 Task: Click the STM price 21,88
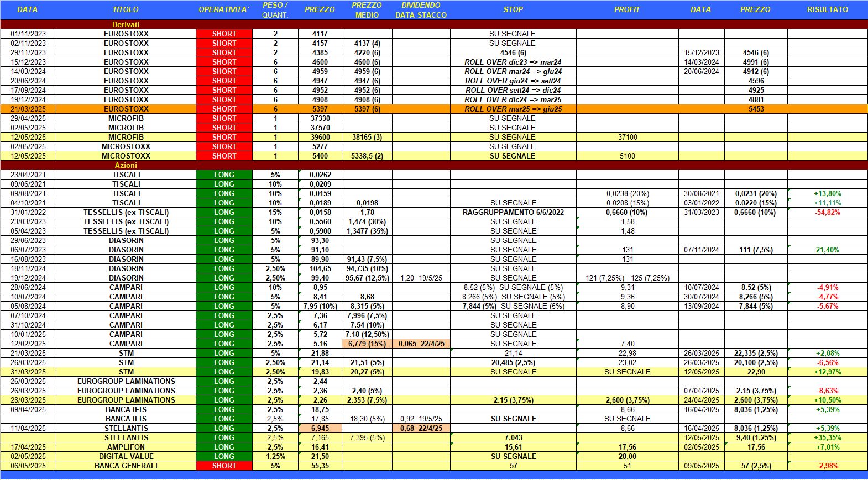click(320, 353)
